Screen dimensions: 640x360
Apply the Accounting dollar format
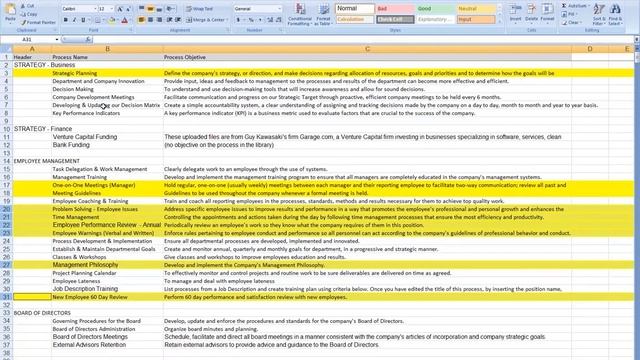238,20
